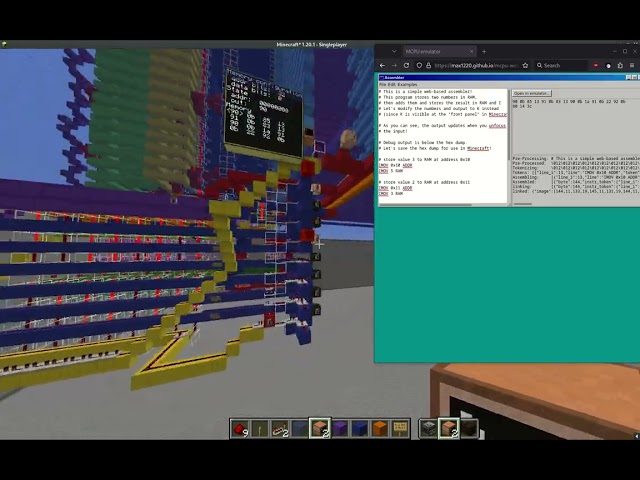640x480 pixels.
Task: Bookmark this page with the star icon
Action: click(x=525, y=65)
